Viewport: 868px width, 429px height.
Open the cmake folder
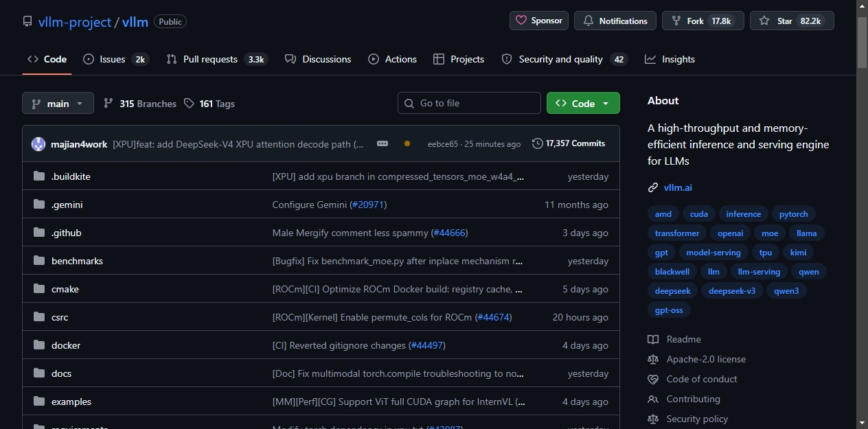click(x=65, y=289)
